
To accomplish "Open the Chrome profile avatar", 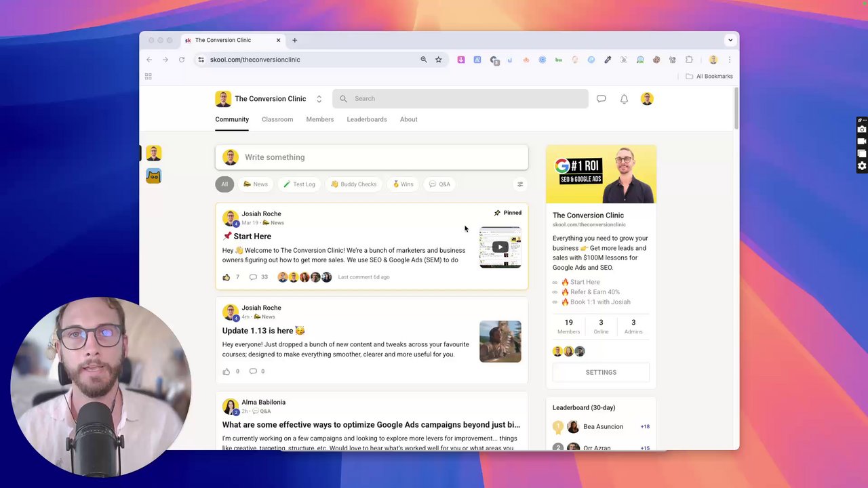I will tap(713, 60).
